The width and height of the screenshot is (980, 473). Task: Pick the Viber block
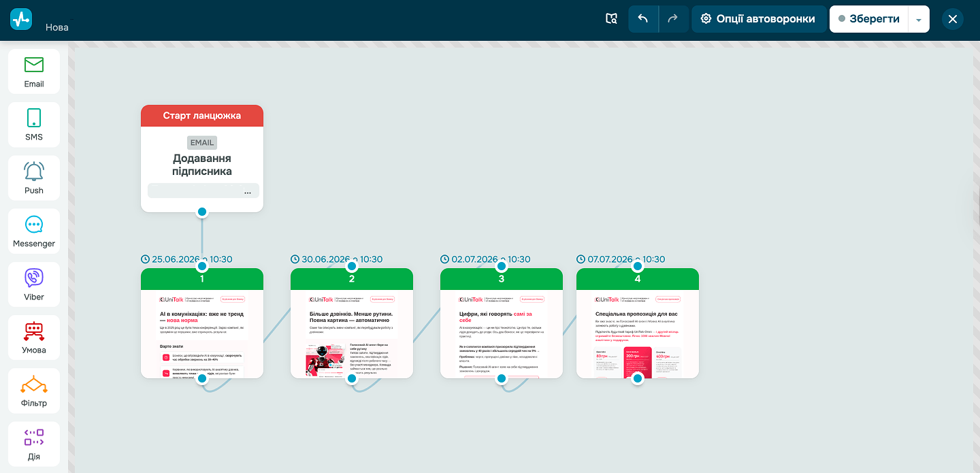click(x=34, y=284)
